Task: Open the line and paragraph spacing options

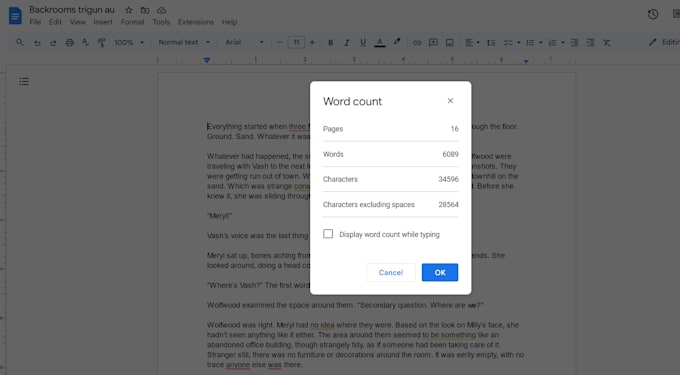Action: (491, 42)
